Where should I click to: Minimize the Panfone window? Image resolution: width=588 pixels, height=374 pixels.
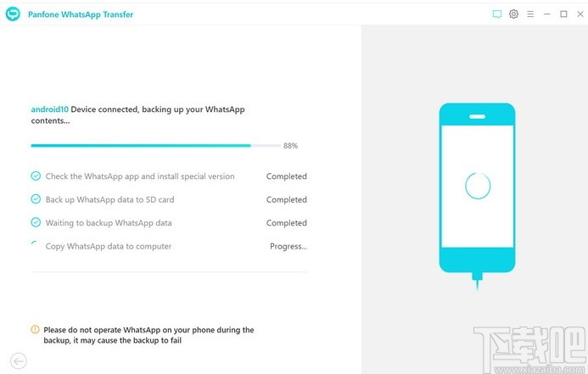(548, 14)
